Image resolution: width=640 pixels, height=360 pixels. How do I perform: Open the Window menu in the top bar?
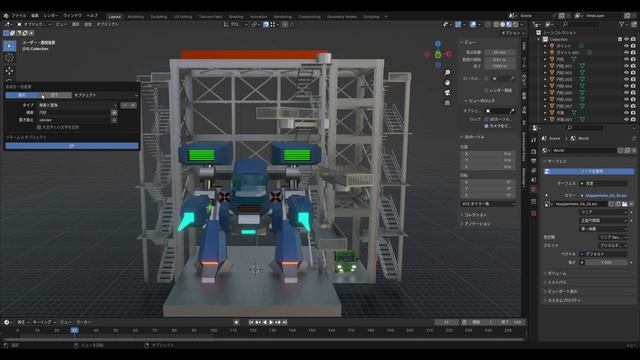pos(72,16)
